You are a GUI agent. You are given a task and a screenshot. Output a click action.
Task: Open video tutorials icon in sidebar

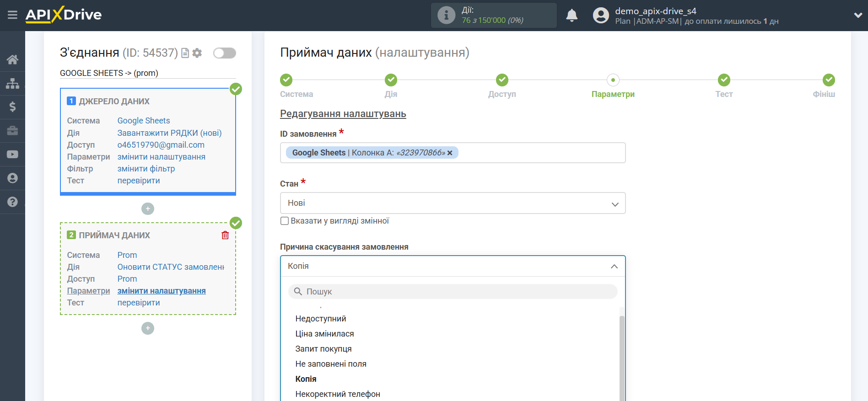point(12,155)
